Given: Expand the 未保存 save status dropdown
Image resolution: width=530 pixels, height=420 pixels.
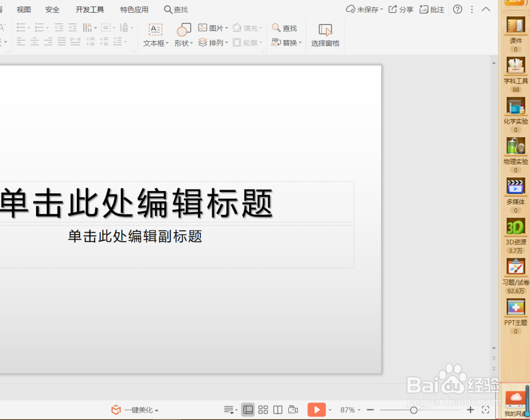Looking at the screenshot, I should tap(365, 9).
